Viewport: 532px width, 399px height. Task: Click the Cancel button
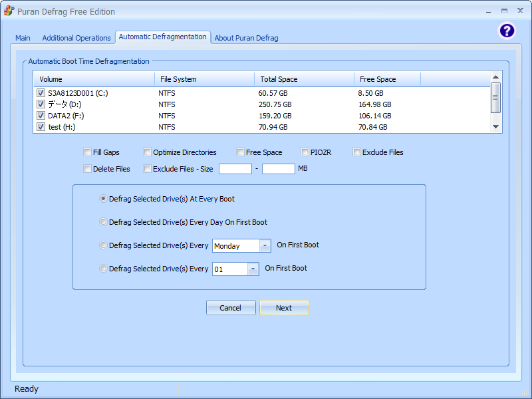(231, 308)
